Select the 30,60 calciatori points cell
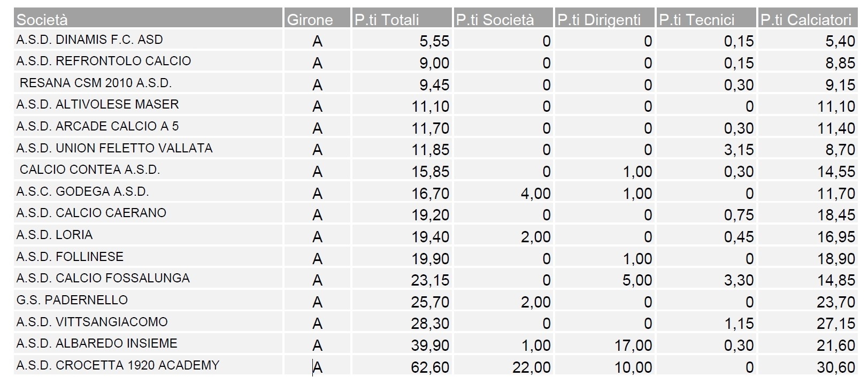 836,367
